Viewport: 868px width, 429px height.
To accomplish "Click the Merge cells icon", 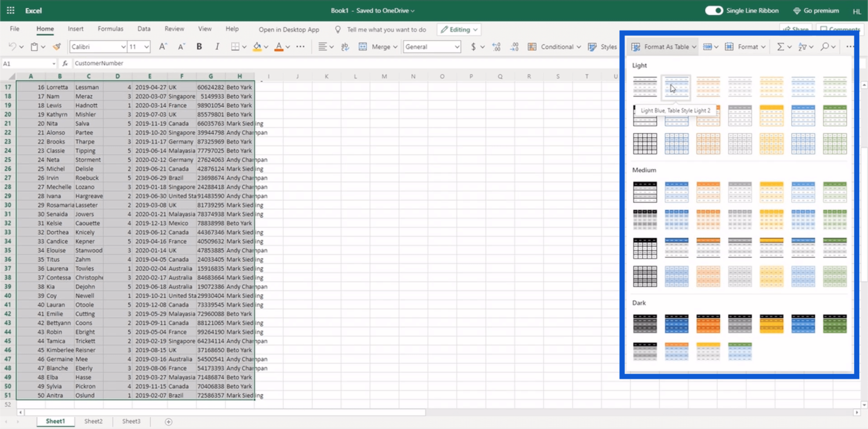I will tap(363, 47).
